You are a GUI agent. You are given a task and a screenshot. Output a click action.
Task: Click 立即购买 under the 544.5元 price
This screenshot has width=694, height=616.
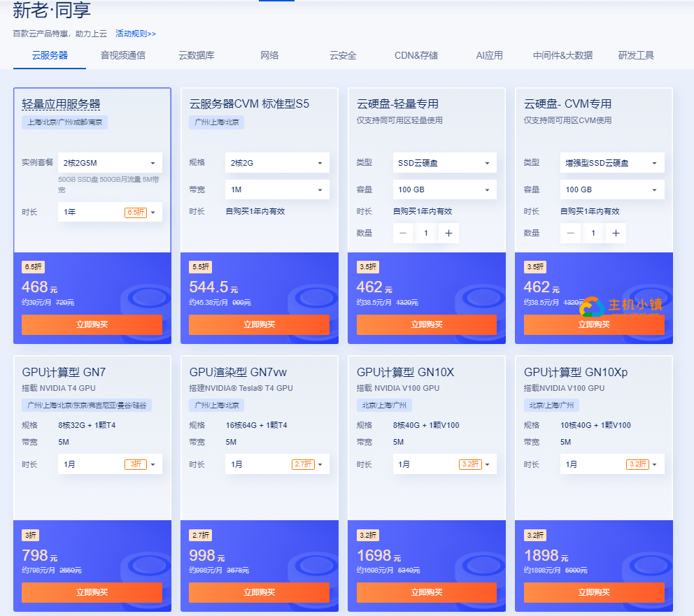coord(259,324)
